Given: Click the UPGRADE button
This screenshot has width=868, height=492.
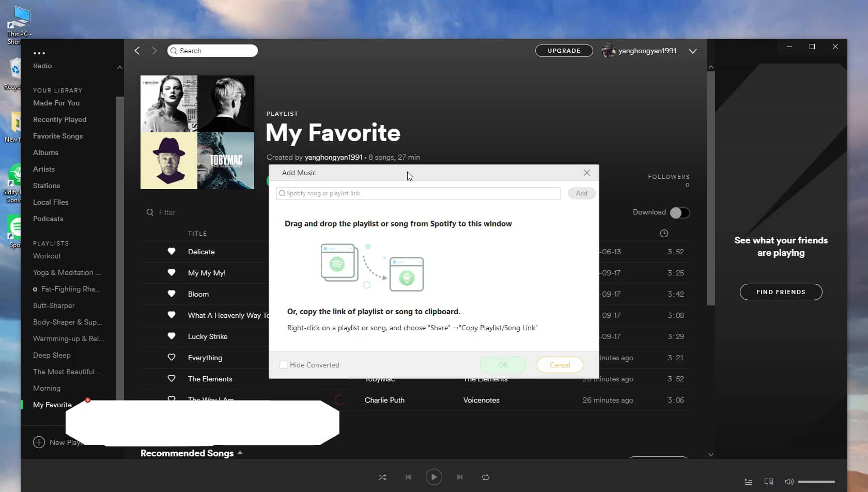Looking at the screenshot, I should click(564, 50).
